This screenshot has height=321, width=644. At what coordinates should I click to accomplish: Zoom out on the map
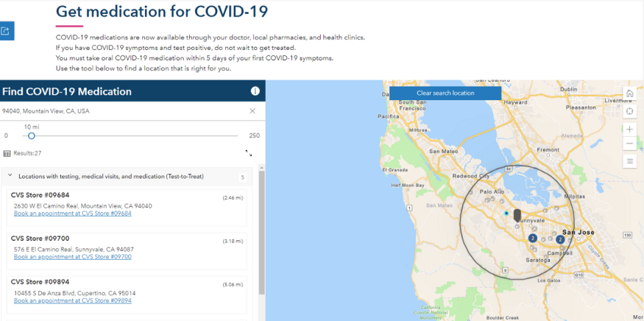pos(629,143)
